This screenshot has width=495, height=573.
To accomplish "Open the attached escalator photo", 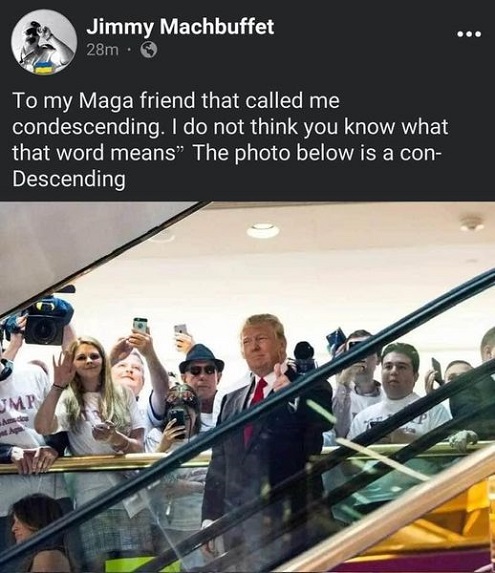I will [247, 387].
